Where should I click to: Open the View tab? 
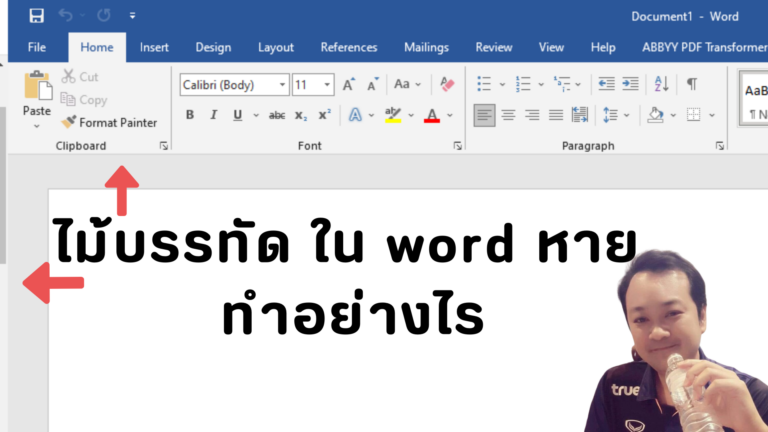552,47
